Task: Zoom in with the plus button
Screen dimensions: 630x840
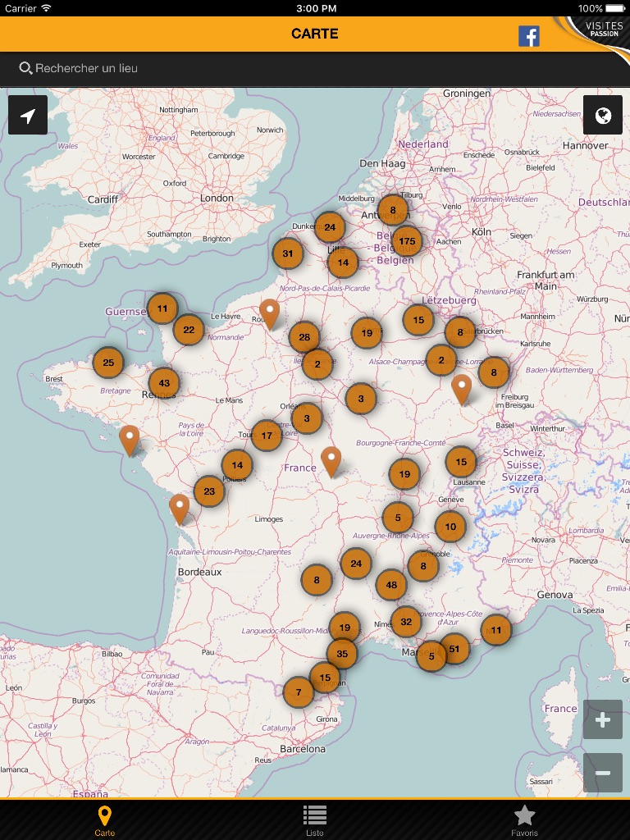Action: coord(603,719)
